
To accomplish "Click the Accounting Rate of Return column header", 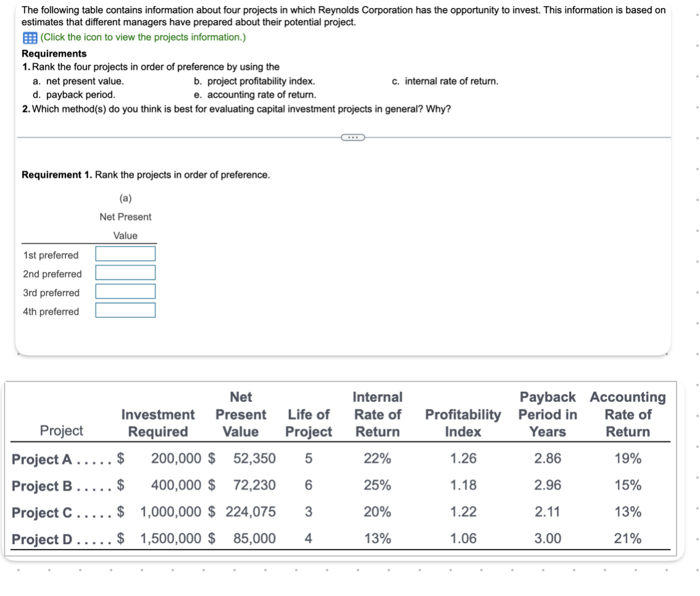I will click(x=628, y=415).
